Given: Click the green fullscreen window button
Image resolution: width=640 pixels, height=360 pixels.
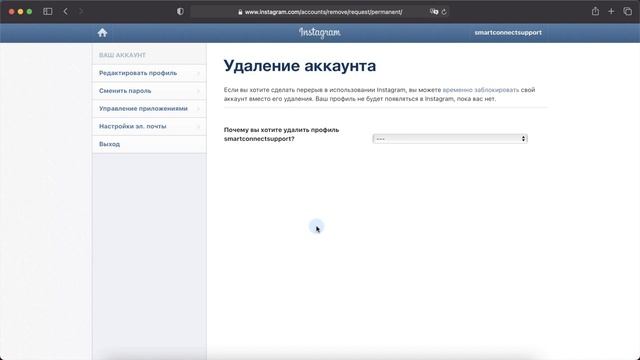Looking at the screenshot, I should pos(29,11).
